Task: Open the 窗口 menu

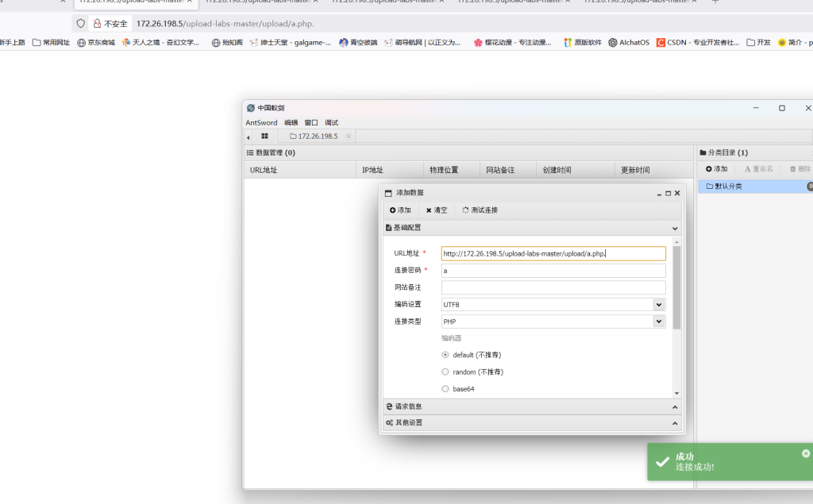Action: coord(311,122)
